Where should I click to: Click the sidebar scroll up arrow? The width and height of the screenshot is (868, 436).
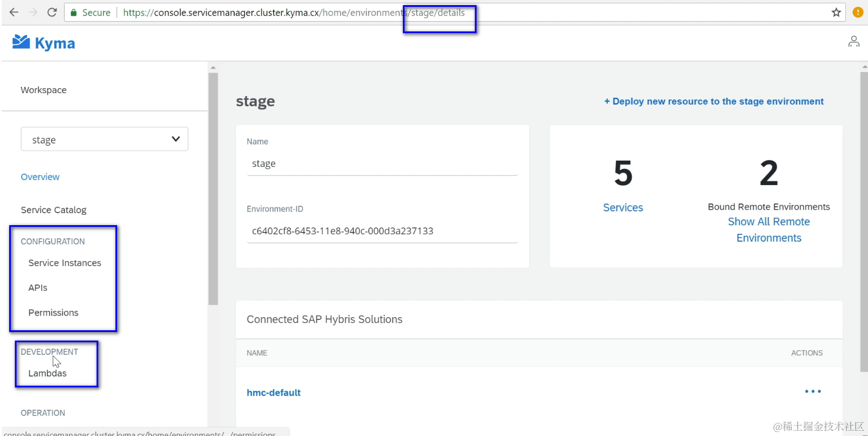[x=213, y=67]
